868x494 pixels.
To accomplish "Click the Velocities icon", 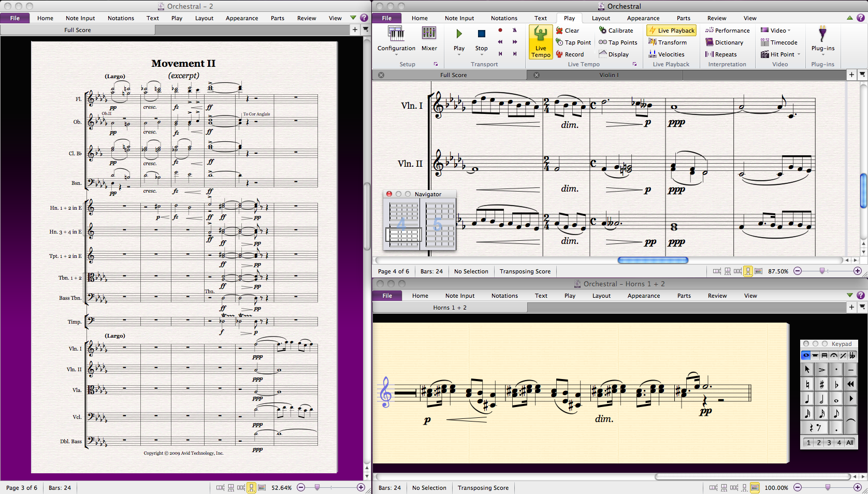I will tap(653, 54).
